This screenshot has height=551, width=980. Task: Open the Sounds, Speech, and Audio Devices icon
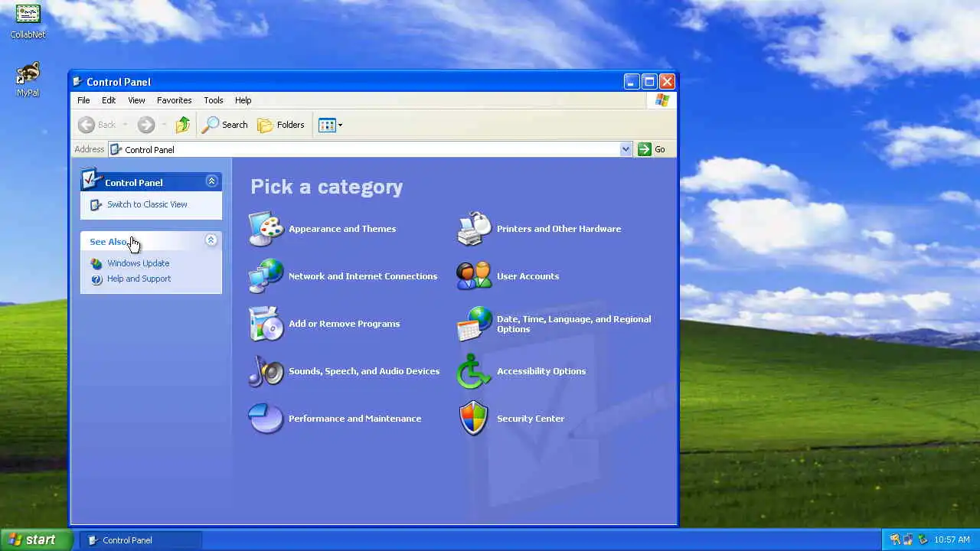tap(266, 371)
